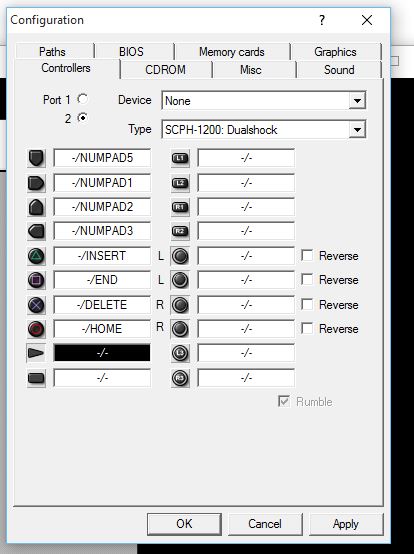Click the D-pad up icon beside NUMPAD2
The image size is (414, 554).
[x=36, y=207]
